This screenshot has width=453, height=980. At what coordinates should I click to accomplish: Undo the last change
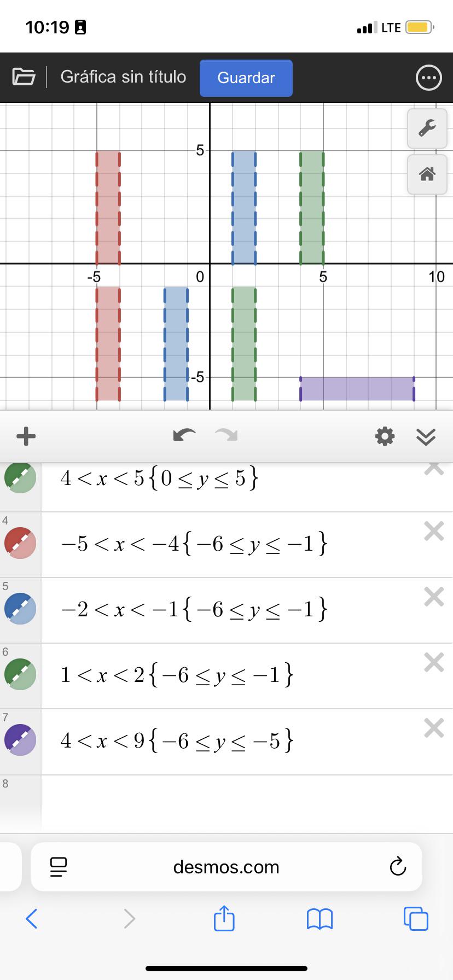pyautogui.click(x=184, y=436)
